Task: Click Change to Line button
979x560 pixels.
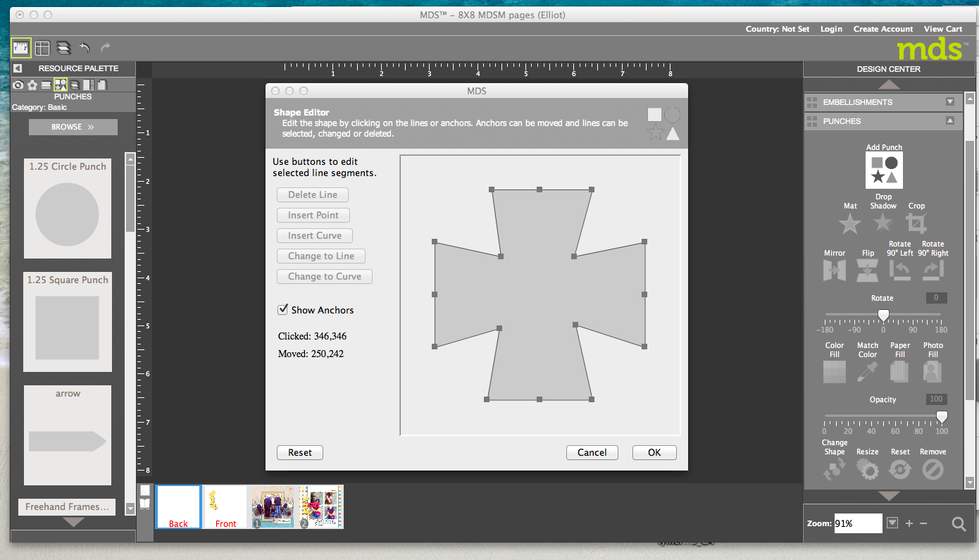Action: tap(321, 256)
